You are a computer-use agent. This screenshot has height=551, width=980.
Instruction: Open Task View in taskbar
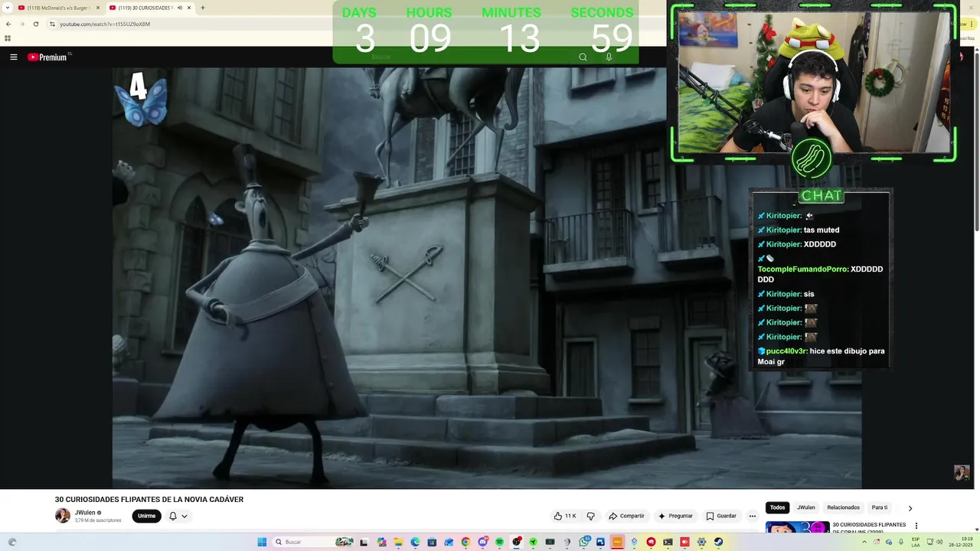coord(364,542)
